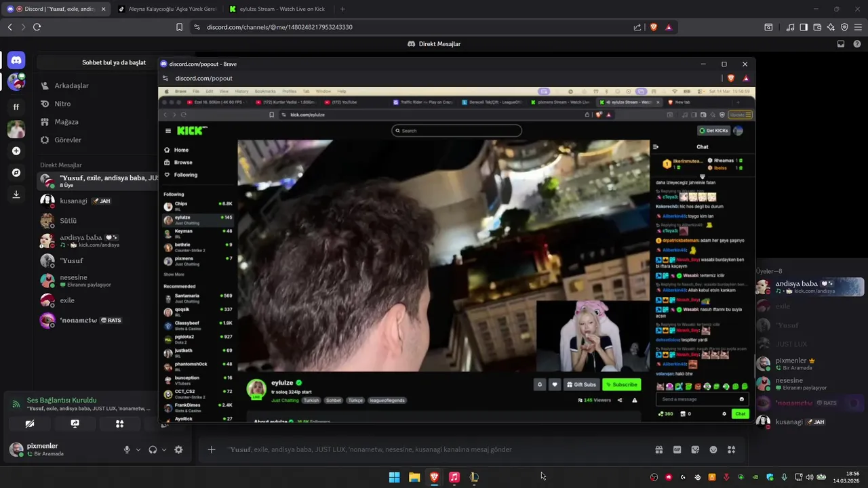Open kusanagi direct message
The image size is (868, 488).
coord(97,201)
